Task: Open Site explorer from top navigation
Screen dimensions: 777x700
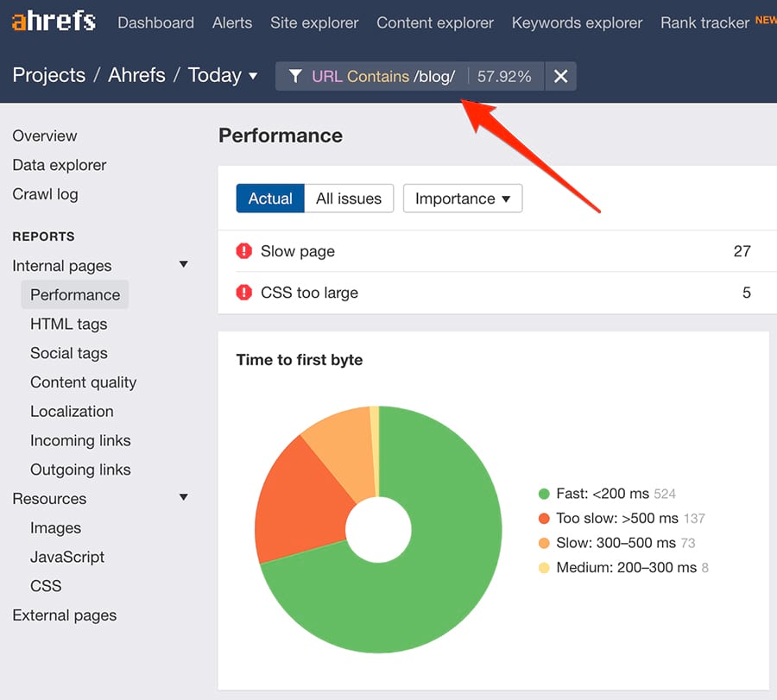Action: pyautogui.click(x=313, y=22)
